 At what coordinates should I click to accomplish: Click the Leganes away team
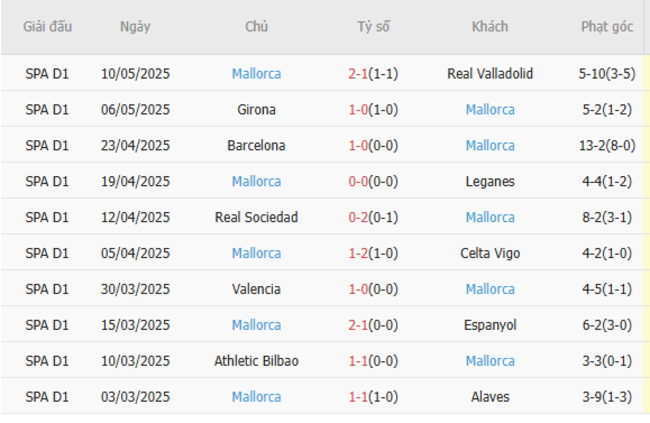coord(490,182)
